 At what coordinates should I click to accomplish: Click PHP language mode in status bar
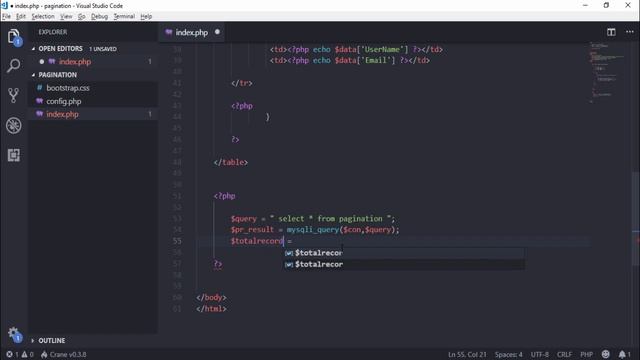point(587,354)
